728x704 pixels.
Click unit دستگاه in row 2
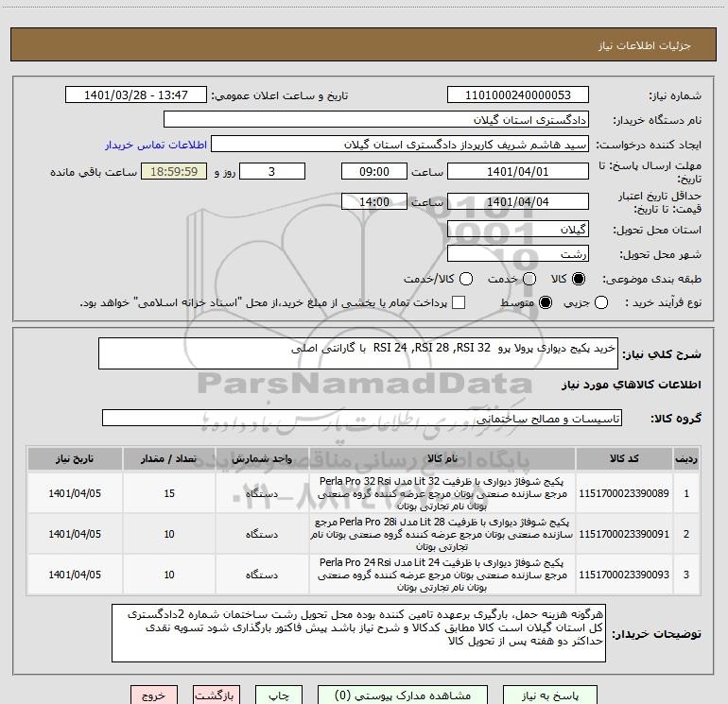[262, 534]
